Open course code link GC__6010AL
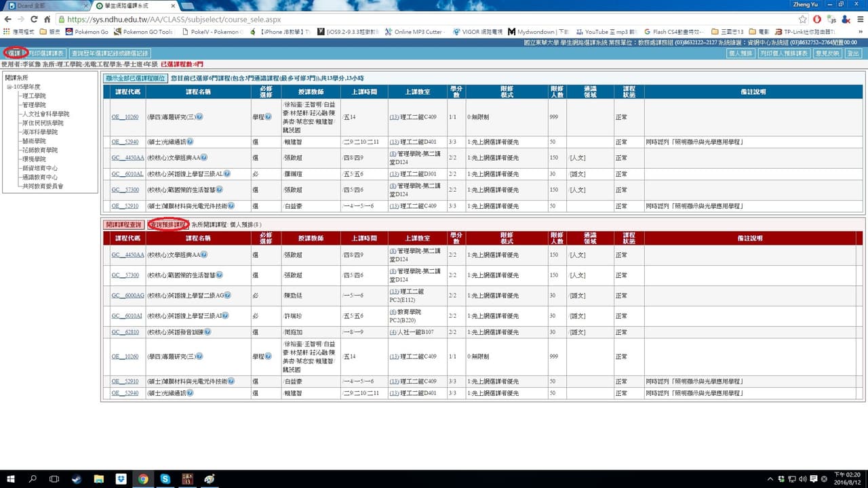The height and width of the screenshot is (488, 868). click(x=127, y=174)
